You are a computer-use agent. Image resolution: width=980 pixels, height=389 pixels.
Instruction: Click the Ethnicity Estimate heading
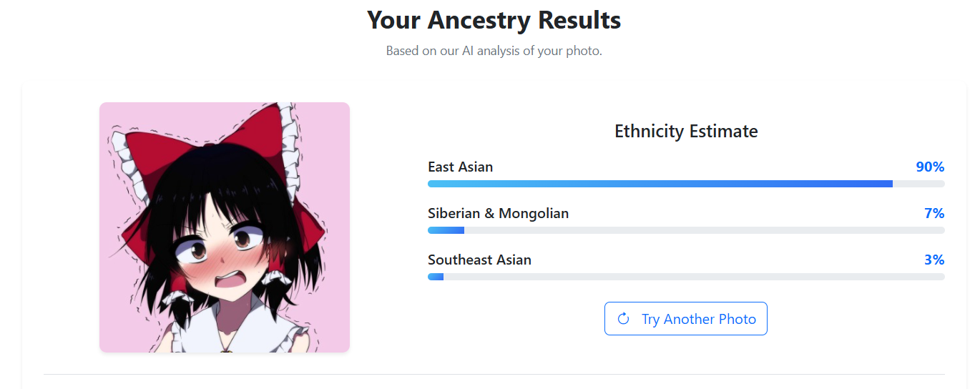click(686, 132)
